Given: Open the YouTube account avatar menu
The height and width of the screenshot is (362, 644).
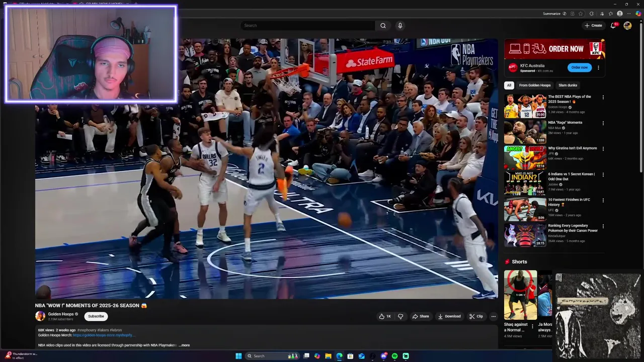Looking at the screenshot, I should 627,26.
